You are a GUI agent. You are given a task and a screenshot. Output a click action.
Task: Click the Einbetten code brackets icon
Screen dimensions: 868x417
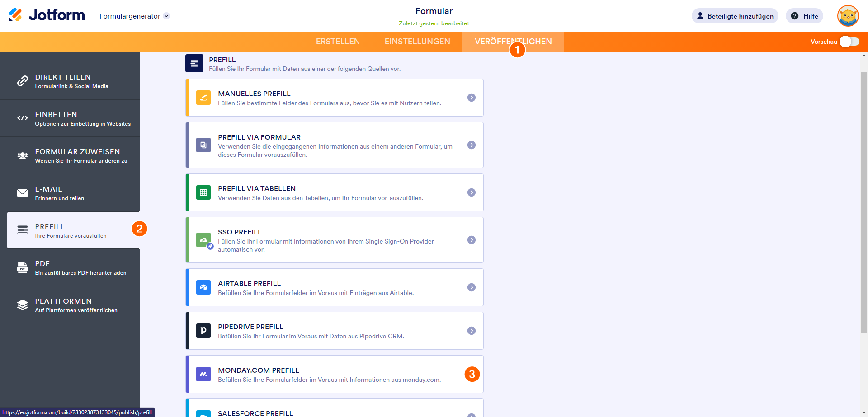[x=23, y=118]
